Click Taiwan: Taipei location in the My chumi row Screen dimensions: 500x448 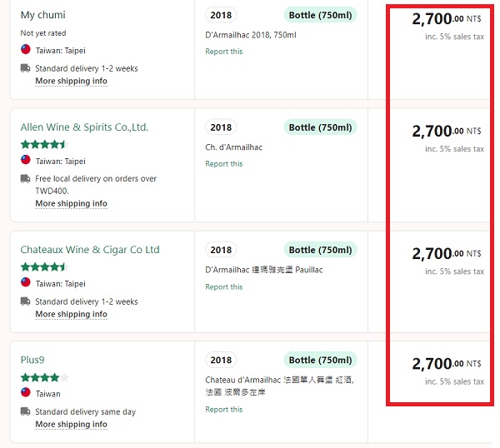[x=61, y=51]
